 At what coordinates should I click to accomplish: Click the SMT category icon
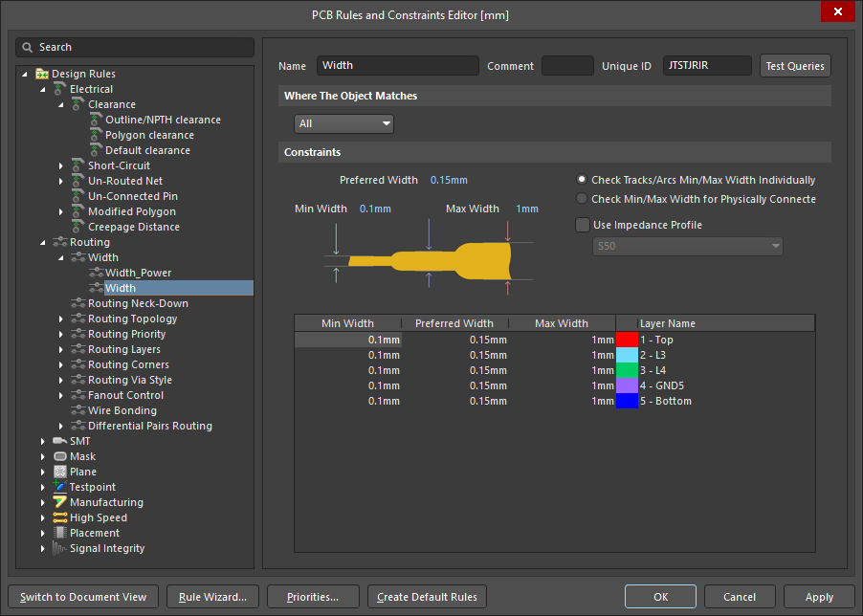point(60,441)
